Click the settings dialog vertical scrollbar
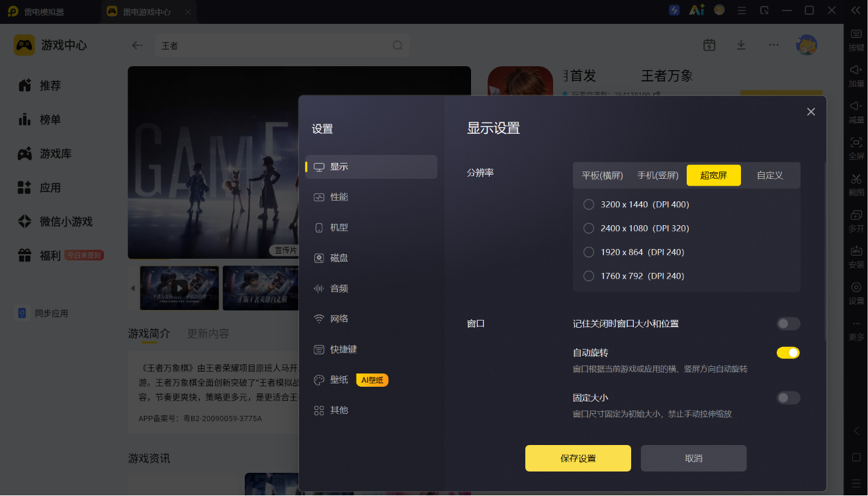868x496 pixels. click(x=825, y=252)
